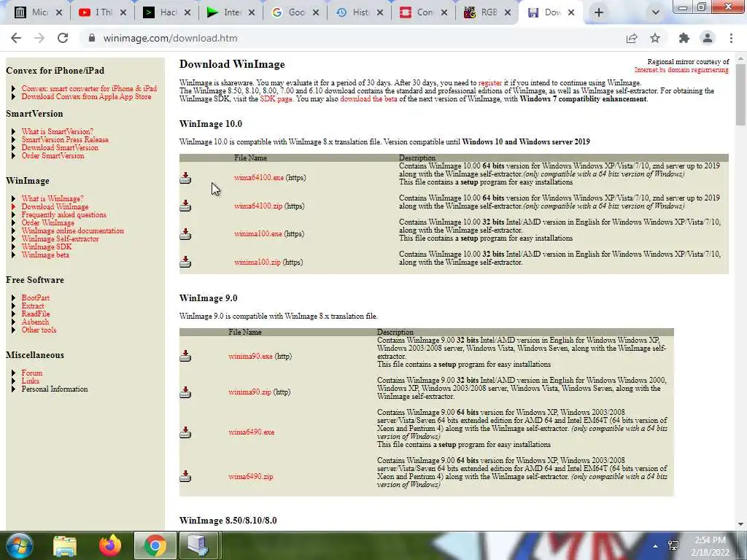This screenshot has width=747, height=560.
Task: Click download icon beside wima6490.zip
Action: click(185, 476)
